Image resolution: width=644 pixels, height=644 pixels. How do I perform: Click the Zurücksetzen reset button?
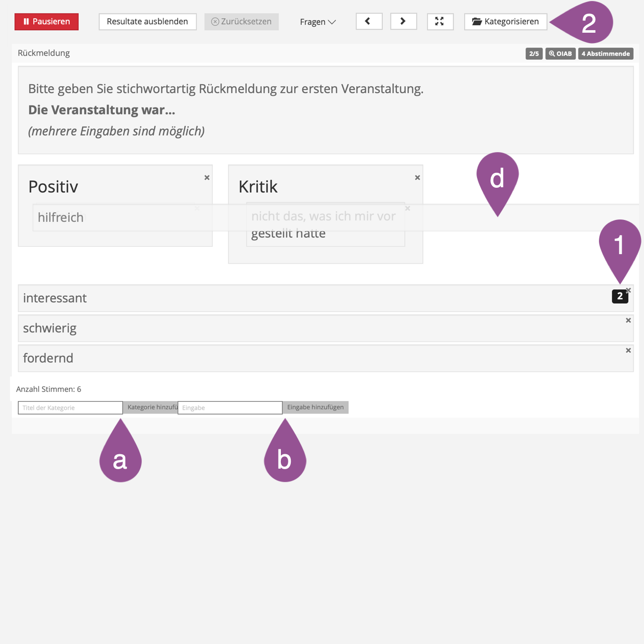pos(241,22)
